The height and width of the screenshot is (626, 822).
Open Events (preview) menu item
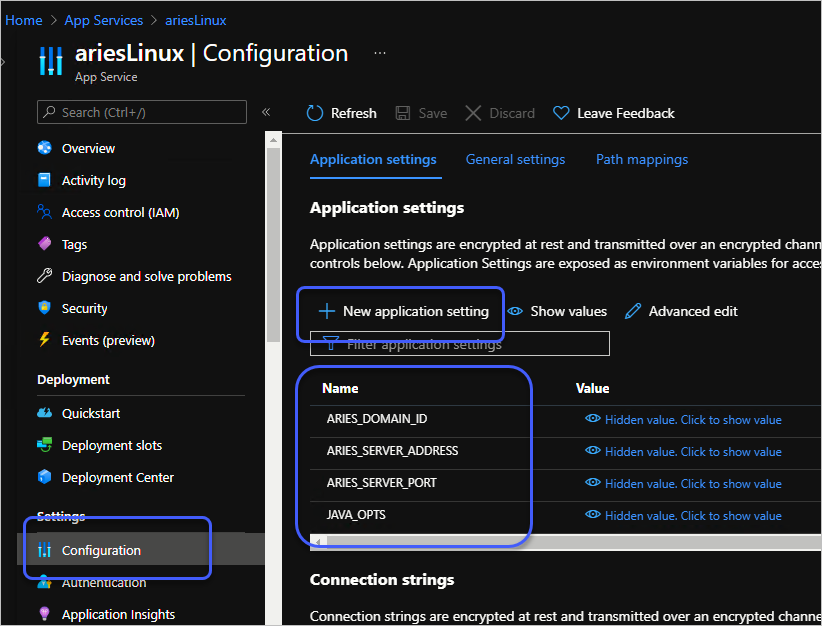click(109, 340)
